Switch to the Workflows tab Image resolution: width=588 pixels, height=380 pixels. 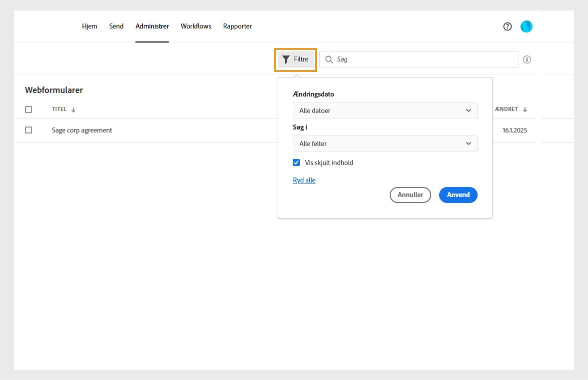(196, 26)
